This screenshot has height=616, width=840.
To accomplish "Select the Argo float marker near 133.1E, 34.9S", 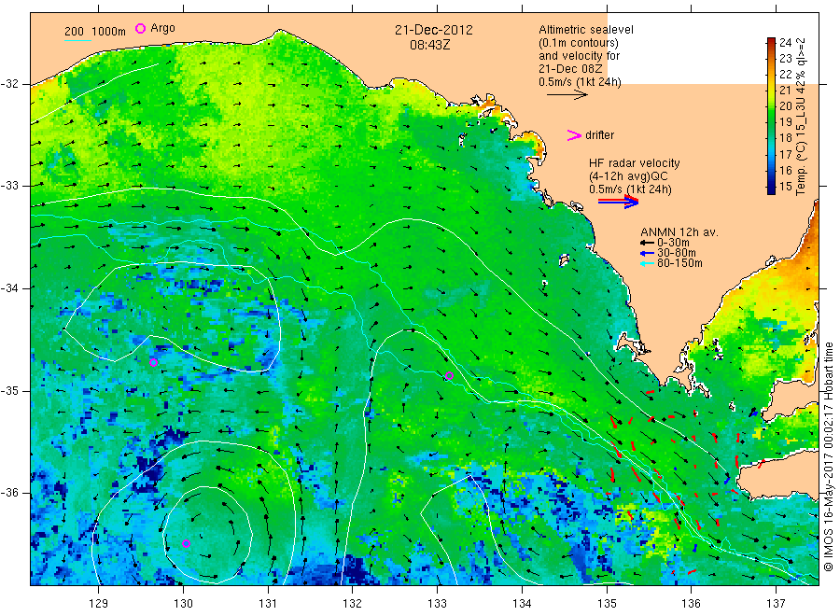I will (450, 375).
